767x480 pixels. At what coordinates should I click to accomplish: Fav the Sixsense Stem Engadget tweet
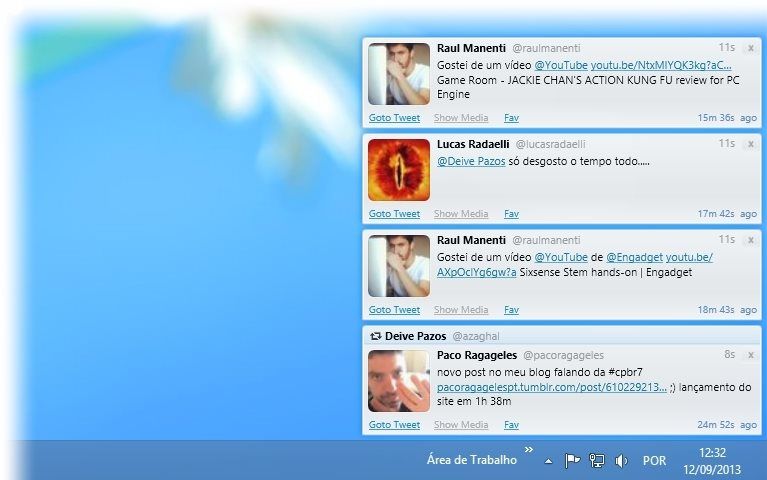(511, 310)
